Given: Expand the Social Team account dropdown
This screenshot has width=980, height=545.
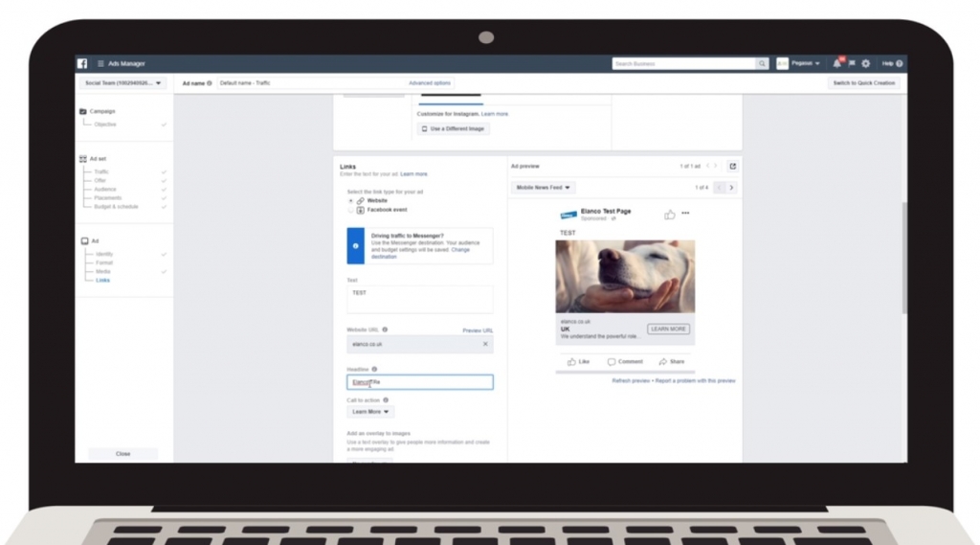Looking at the screenshot, I should [x=124, y=83].
